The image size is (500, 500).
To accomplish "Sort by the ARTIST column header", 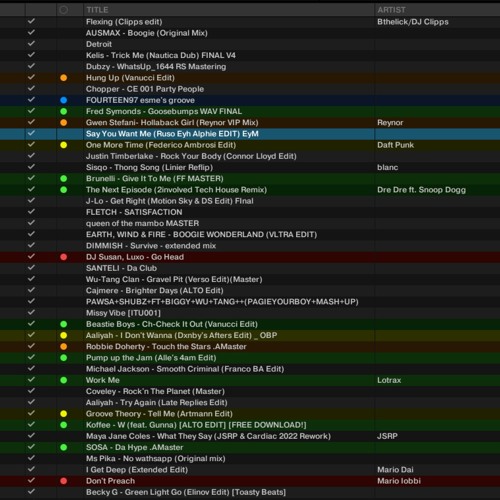I will pyautogui.click(x=391, y=10).
